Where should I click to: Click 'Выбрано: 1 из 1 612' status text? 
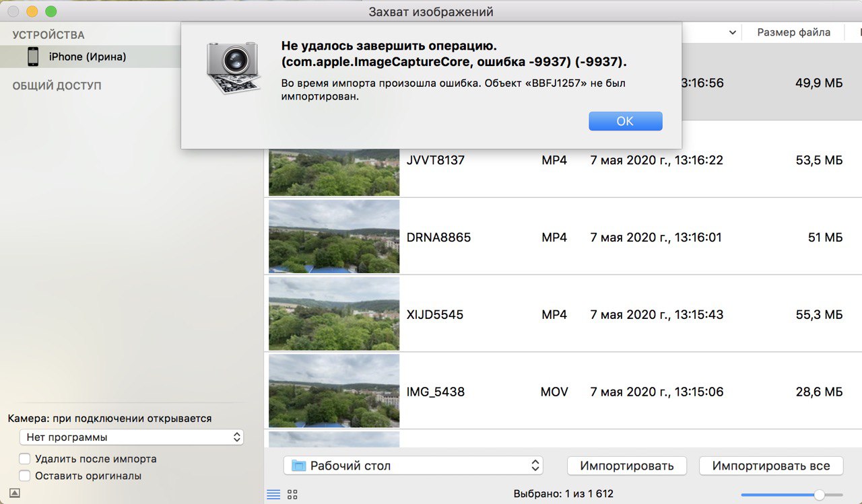point(563,494)
